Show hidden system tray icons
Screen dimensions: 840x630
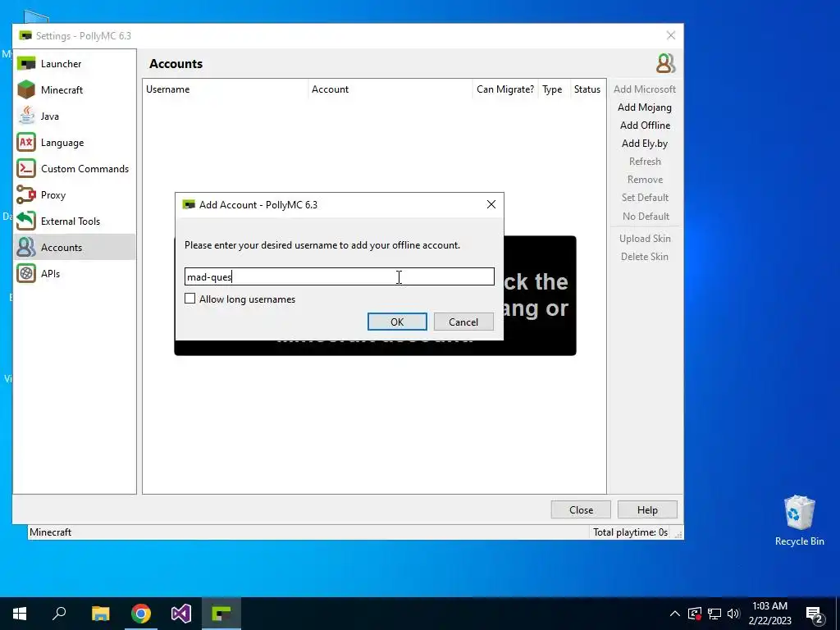(x=675, y=614)
